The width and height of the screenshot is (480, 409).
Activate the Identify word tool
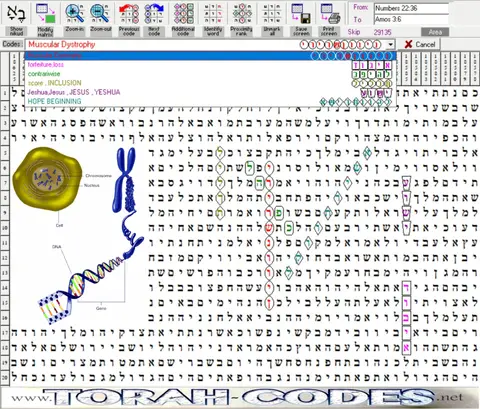coord(213,19)
